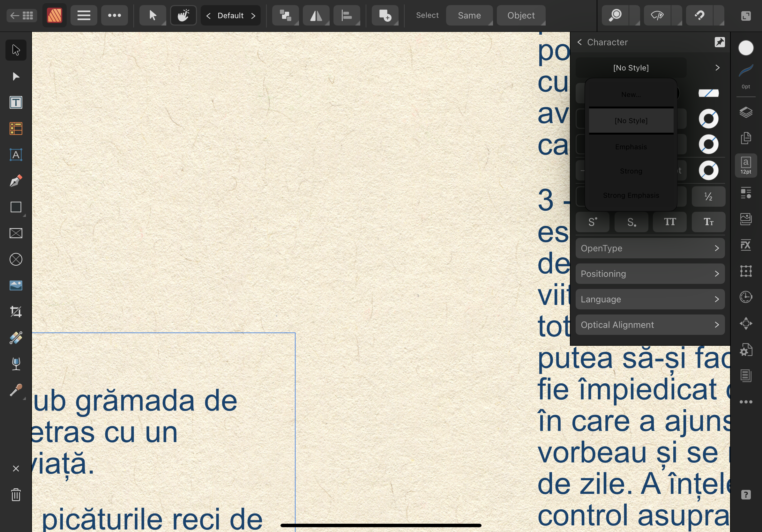762x532 pixels.
Task: Toggle the Superscript button
Action: point(593,222)
